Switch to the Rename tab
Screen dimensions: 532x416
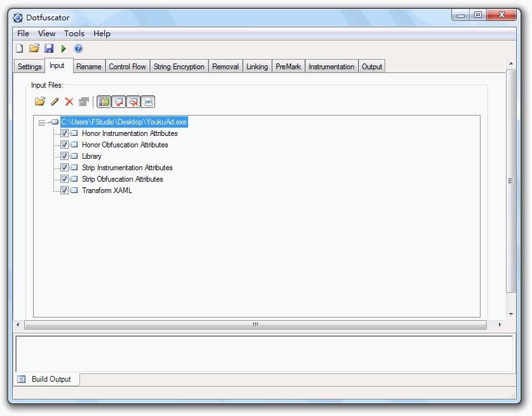88,67
